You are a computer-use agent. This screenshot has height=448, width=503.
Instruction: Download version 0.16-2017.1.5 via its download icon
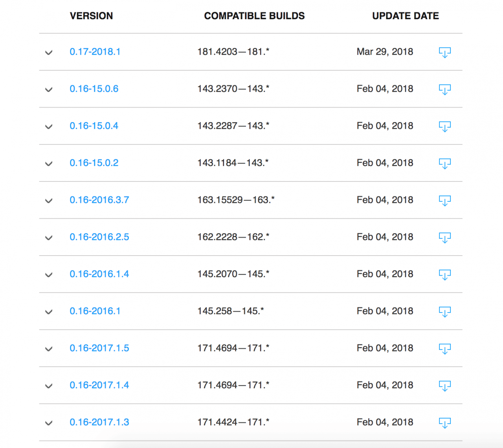(x=444, y=348)
